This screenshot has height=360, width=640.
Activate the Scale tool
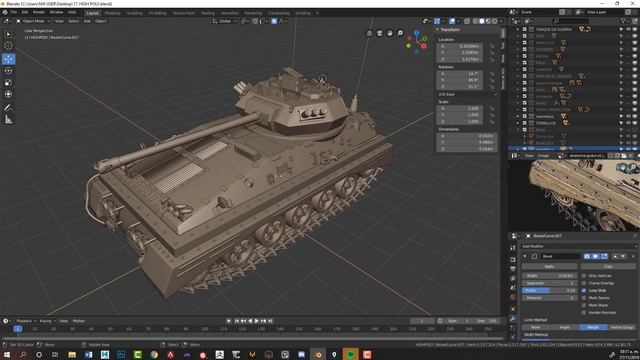click(9, 83)
